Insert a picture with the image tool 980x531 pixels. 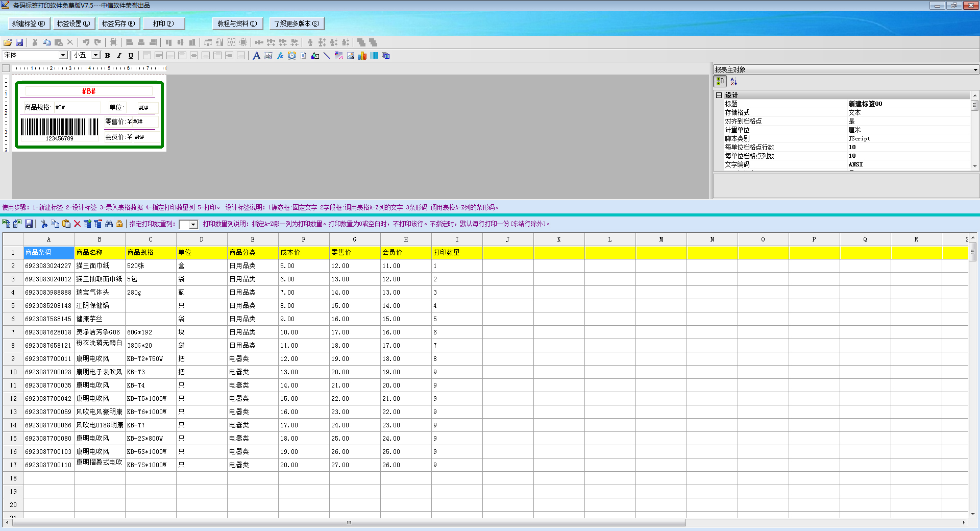[351, 56]
